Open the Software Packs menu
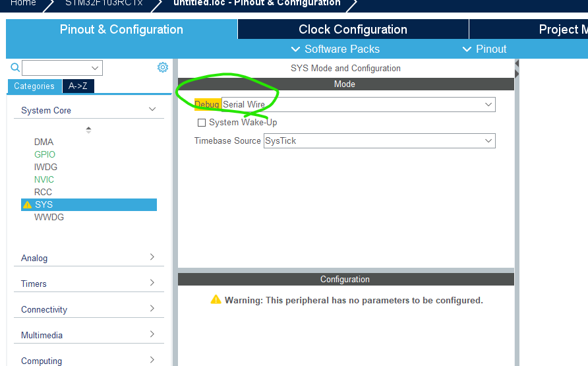 [x=336, y=49]
